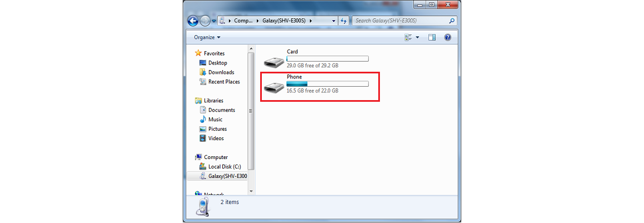Click the Downloads folder icon

coord(202,72)
